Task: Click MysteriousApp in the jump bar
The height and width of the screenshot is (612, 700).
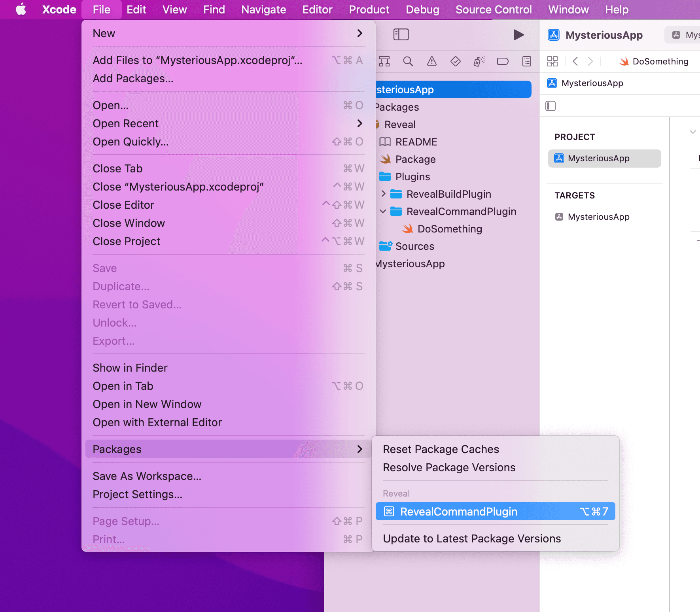Action: pos(585,83)
